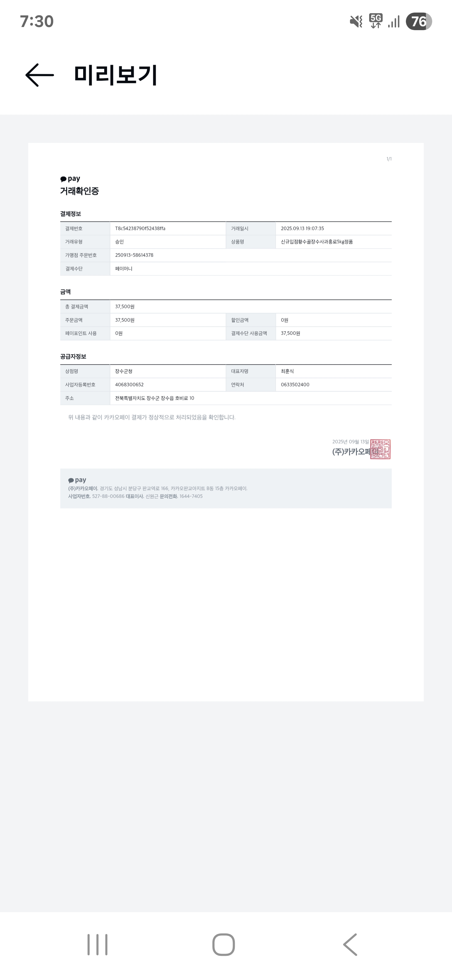Screen dimensions: 452x980
Task: Tap the 5G network status icon
Action: coord(376,21)
